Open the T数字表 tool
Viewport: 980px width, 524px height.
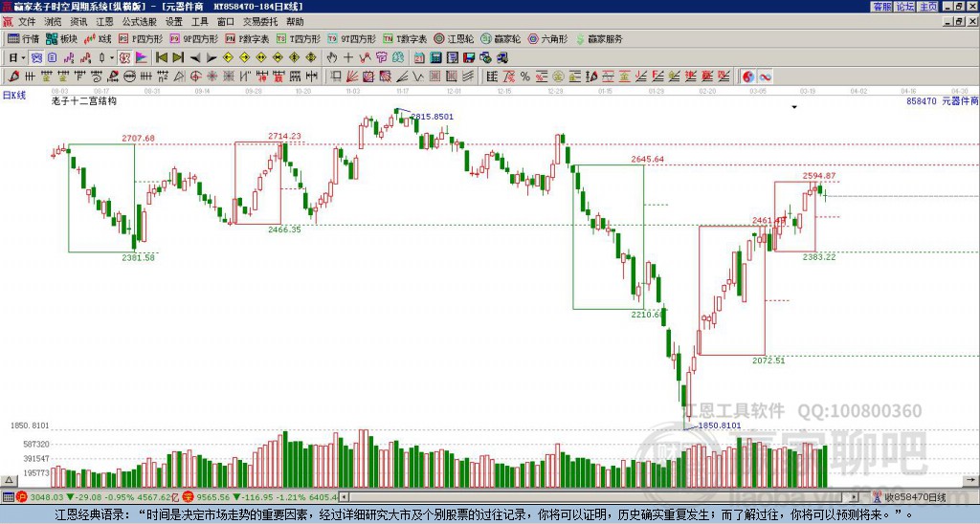tap(405, 38)
